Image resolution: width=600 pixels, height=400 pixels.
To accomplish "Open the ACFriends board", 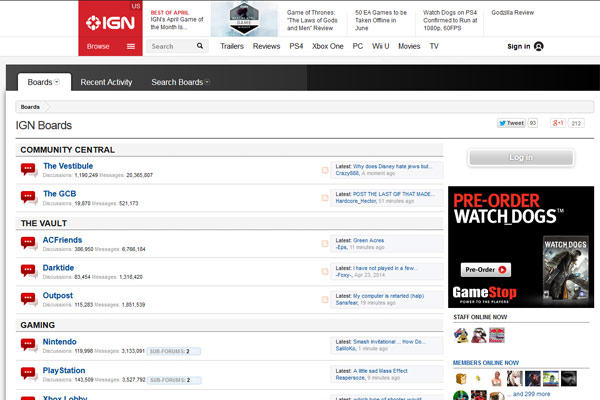I will click(x=62, y=240).
